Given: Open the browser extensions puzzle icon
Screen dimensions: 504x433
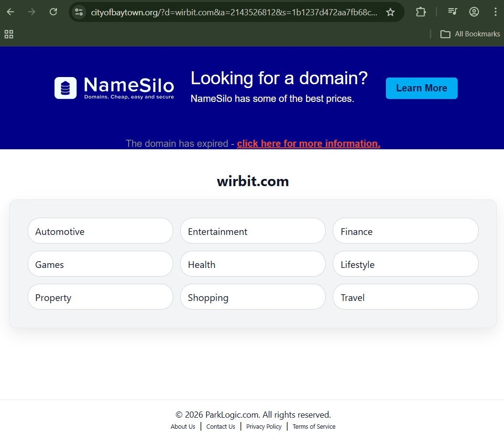Looking at the screenshot, I should 421,12.
